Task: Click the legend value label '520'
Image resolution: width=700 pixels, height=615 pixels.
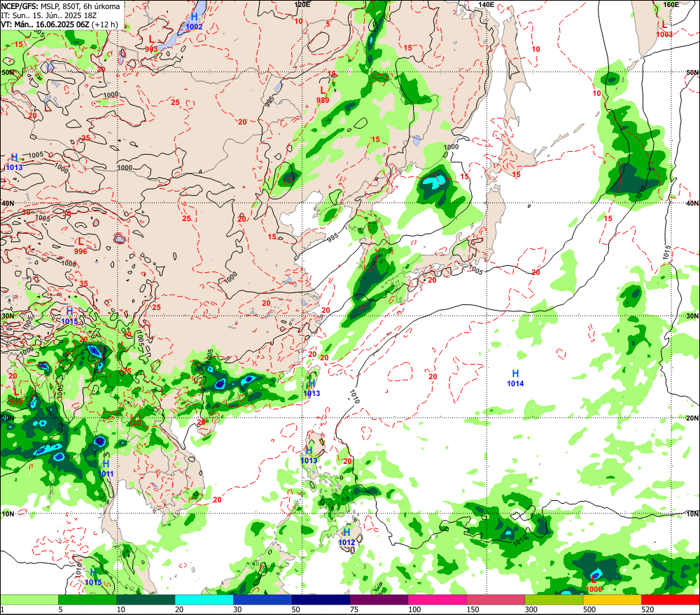Action: tap(647, 609)
